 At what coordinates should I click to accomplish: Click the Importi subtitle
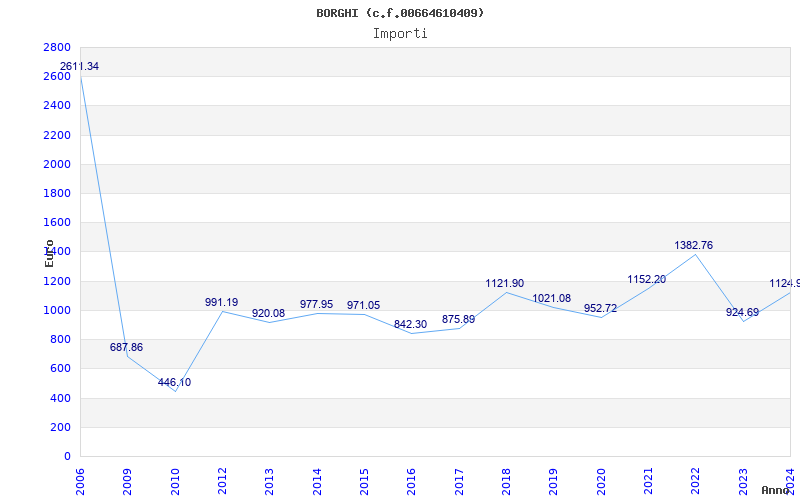400,34
